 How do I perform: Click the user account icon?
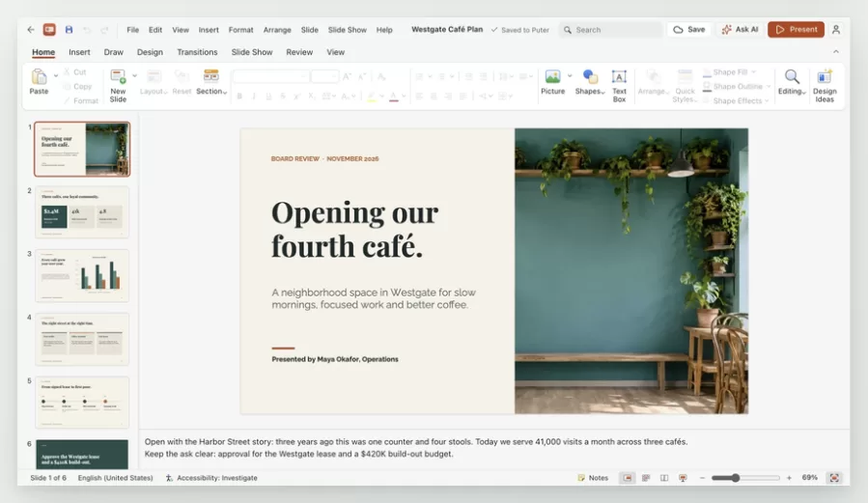point(836,30)
